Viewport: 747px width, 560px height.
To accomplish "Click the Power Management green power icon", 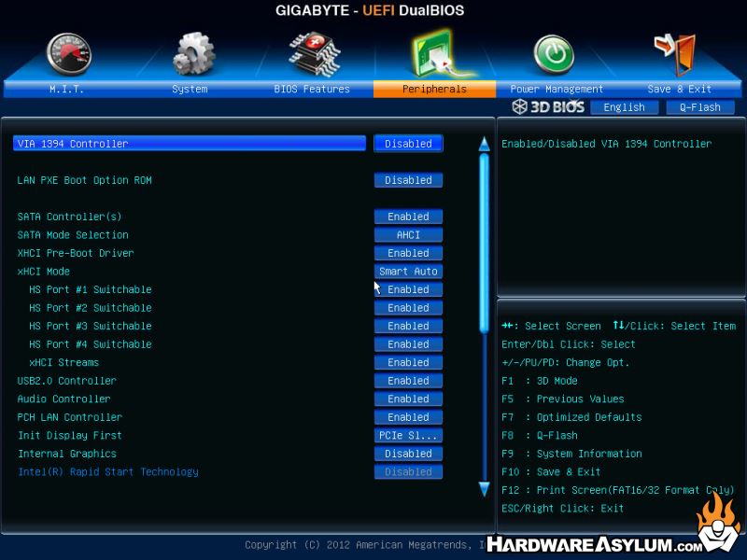I will coord(554,55).
